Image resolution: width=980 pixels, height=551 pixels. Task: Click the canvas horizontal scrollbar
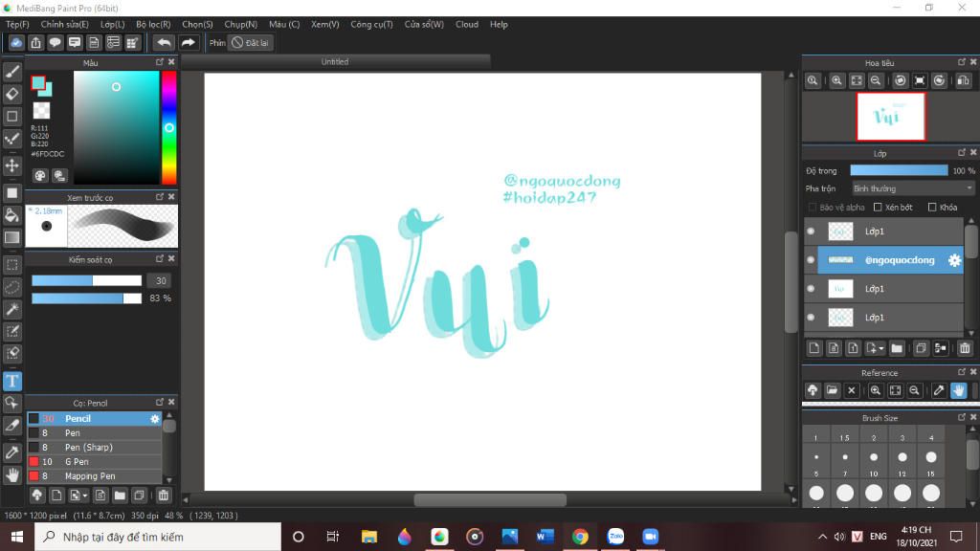click(x=490, y=499)
